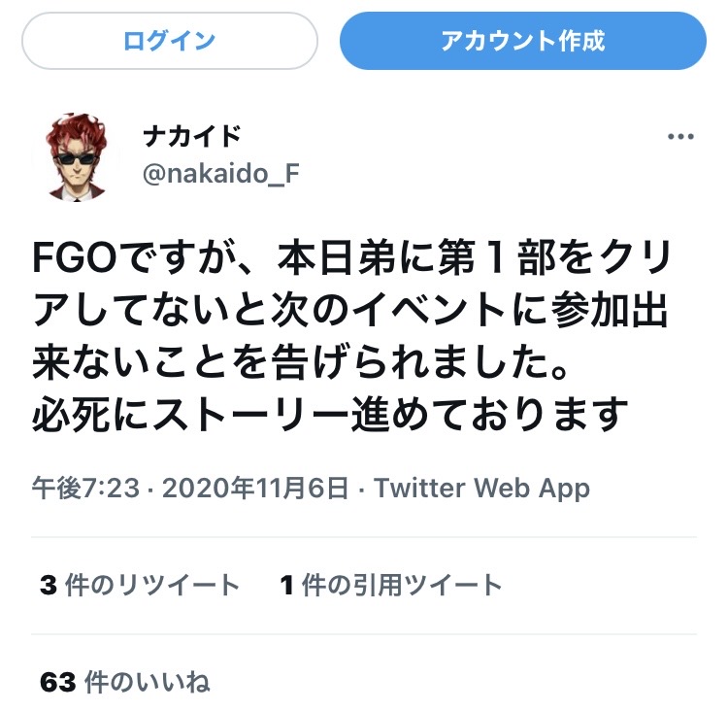728x710 pixels.
Task: Click the tweet line 来ないことを告げられました
Action: point(300,361)
